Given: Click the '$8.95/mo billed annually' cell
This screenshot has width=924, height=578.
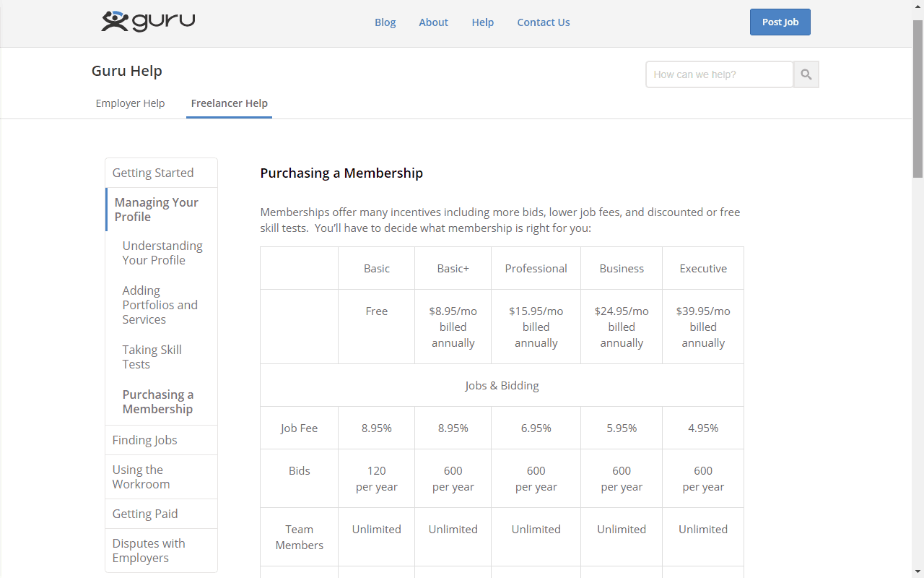Looking at the screenshot, I should [453, 327].
